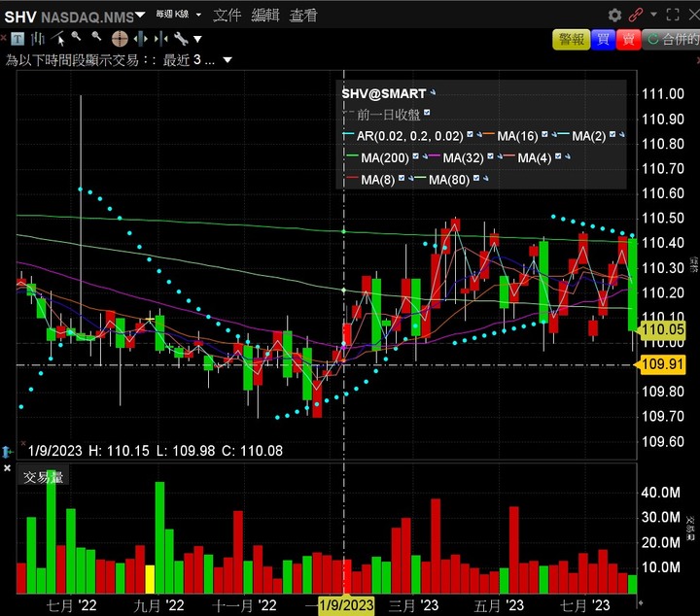
Task: Toggle the MA(16) visibility checkbox
Action: [x=544, y=134]
